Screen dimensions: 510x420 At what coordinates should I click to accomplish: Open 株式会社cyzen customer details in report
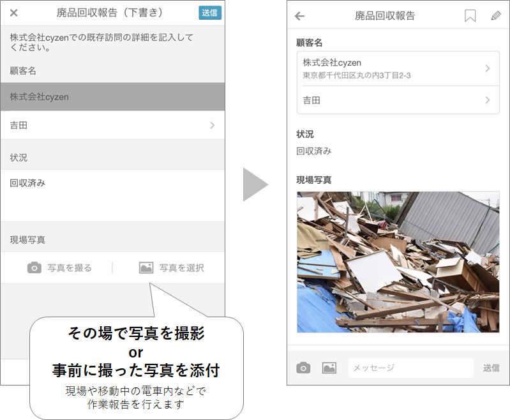click(398, 69)
